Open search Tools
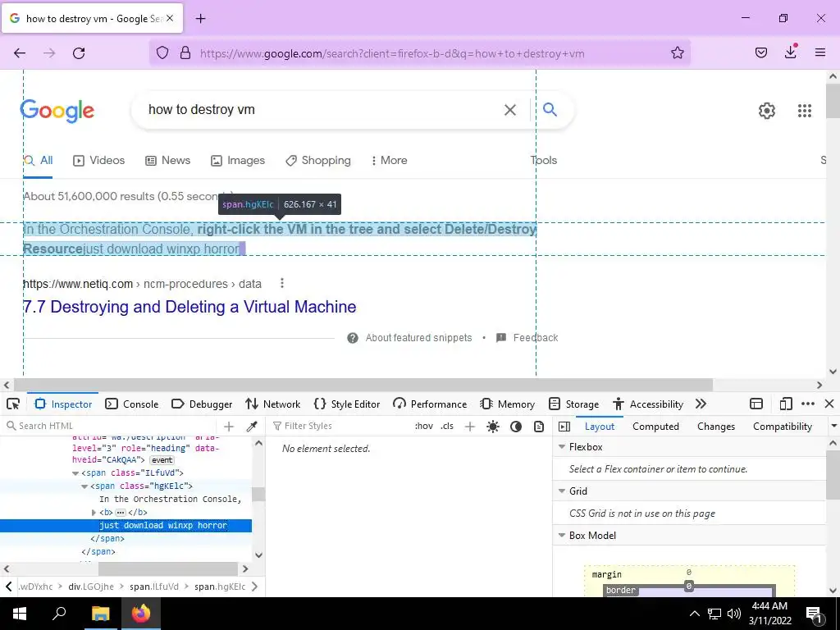840x630 pixels. tap(544, 160)
